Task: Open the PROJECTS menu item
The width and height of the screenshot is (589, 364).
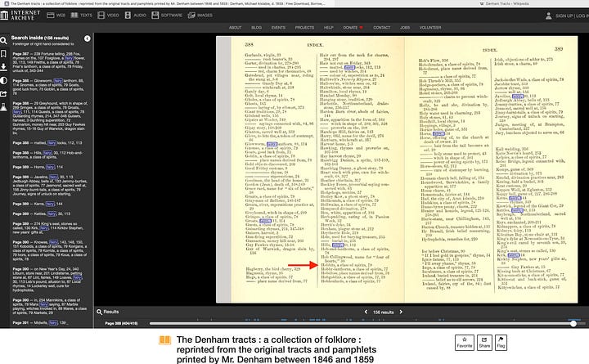Action: point(304,28)
